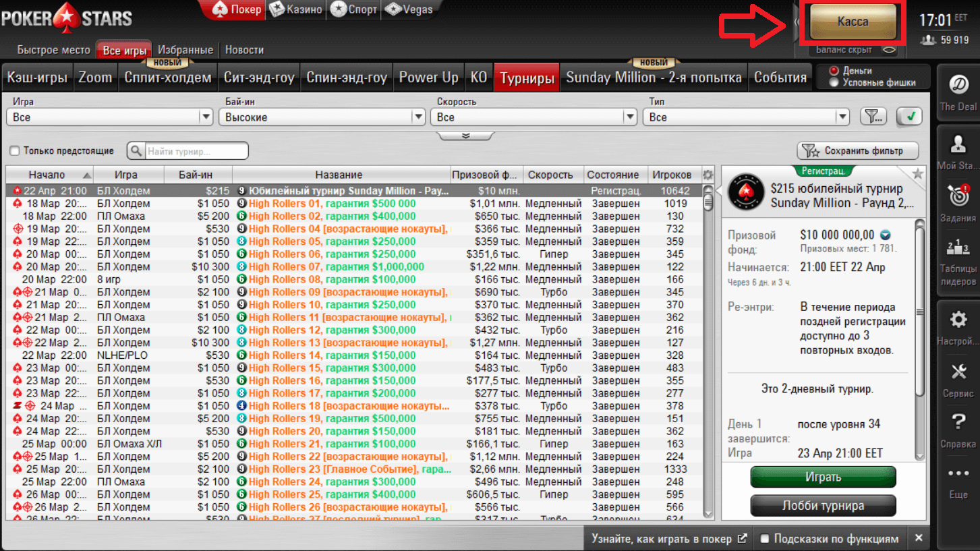Viewport: 980px width, 551px height.
Task: Click tournament list vertical scrollbar
Action: pos(708,351)
